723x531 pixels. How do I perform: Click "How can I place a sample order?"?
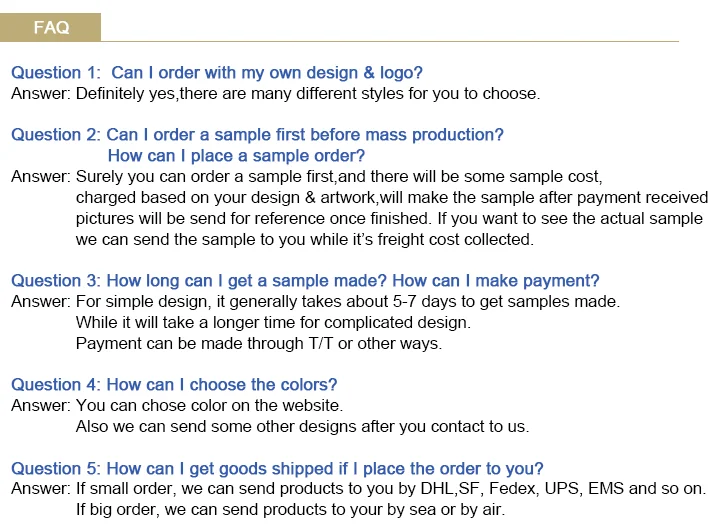click(x=236, y=156)
